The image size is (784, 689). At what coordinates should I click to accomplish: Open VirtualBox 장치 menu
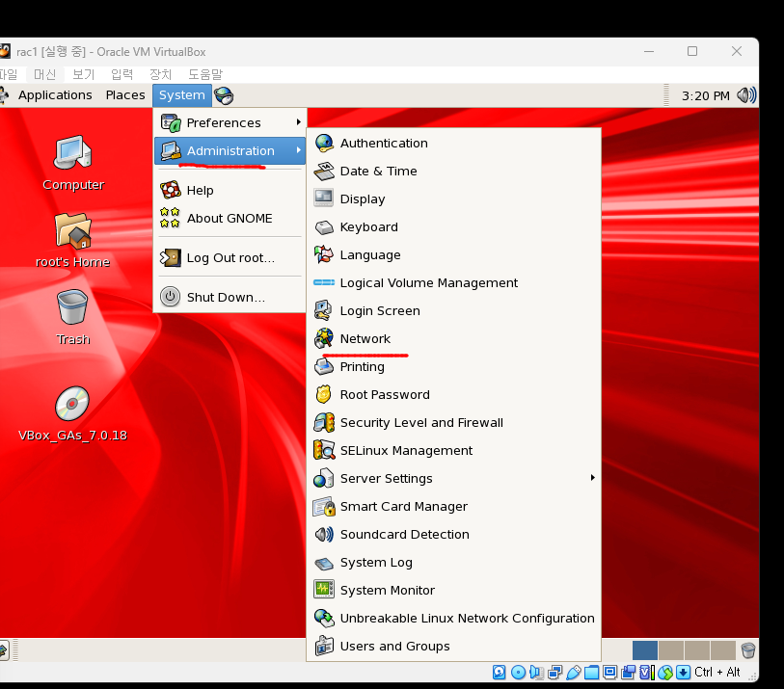pos(160,74)
